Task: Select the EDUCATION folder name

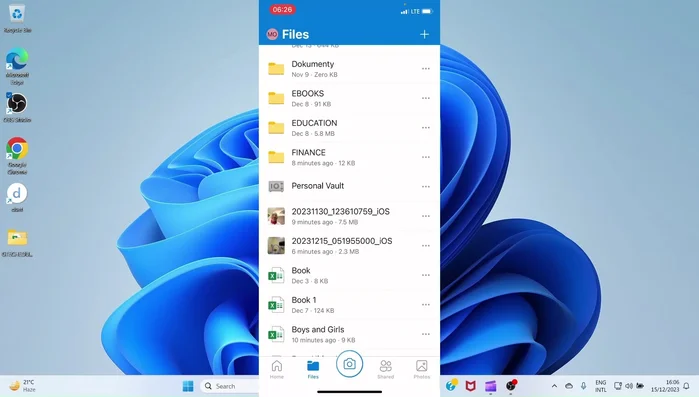Action: coord(314,123)
